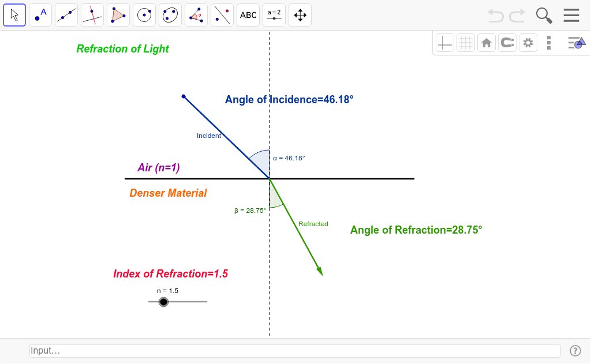Toggle the axes display
Screen dimensions: 591x364
[x=445, y=43]
